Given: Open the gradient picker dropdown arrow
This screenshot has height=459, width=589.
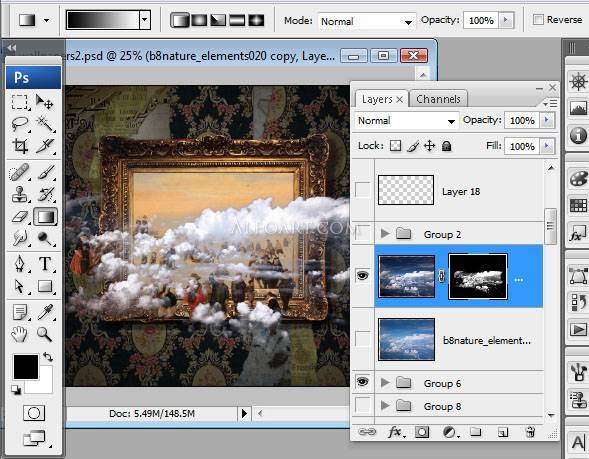Looking at the screenshot, I should point(145,20).
